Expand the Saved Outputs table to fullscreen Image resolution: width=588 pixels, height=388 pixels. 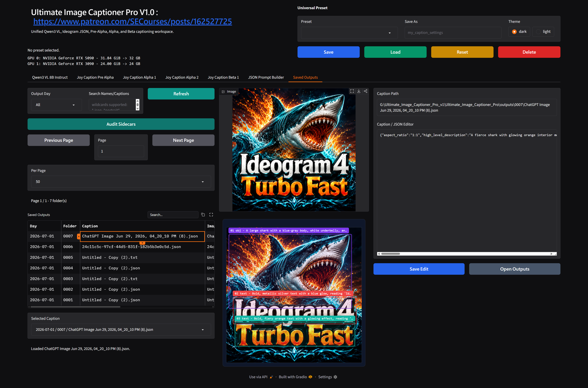[x=211, y=214]
